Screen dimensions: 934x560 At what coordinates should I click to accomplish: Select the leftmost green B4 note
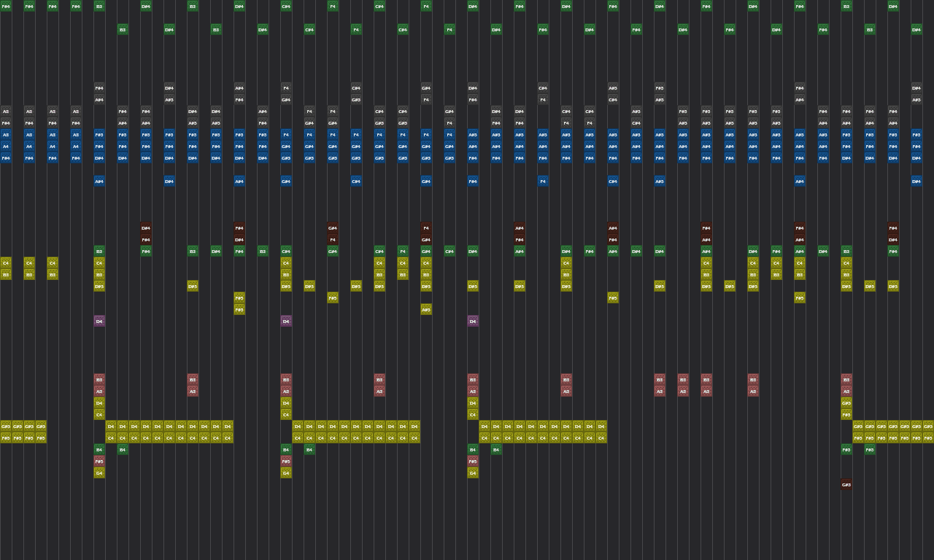pyautogui.click(x=99, y=449)
